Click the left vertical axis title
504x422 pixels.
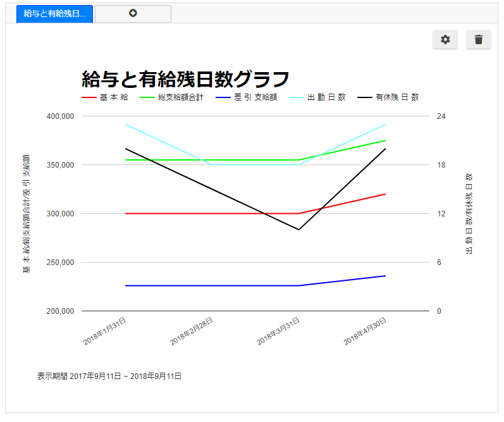[x=27, y=213]
